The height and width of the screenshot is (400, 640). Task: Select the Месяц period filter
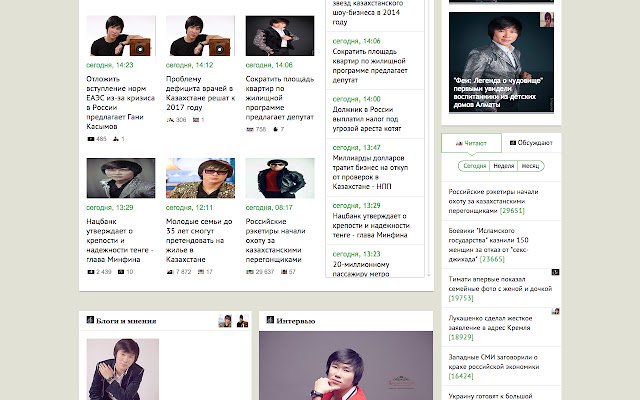point(530,166)
